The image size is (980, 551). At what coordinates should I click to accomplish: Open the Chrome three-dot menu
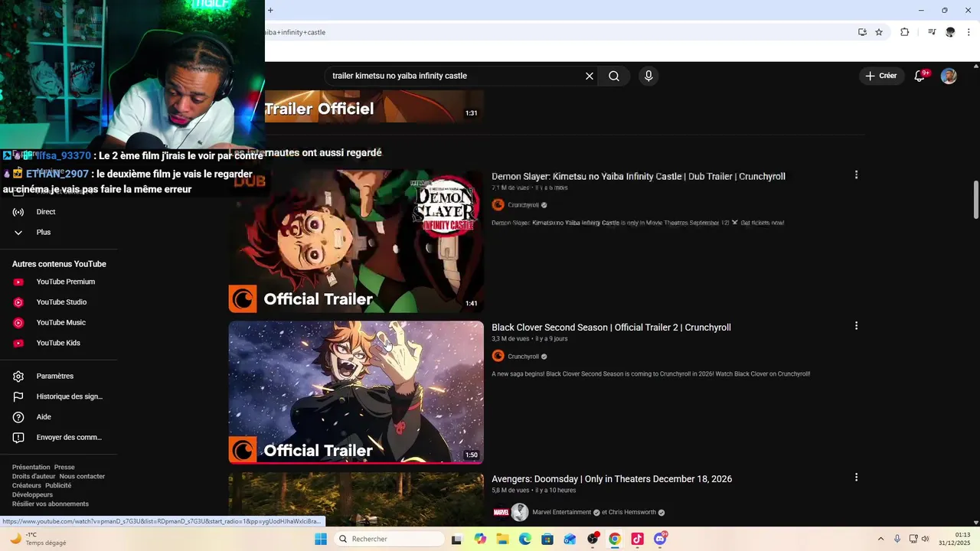pos(969,32)
